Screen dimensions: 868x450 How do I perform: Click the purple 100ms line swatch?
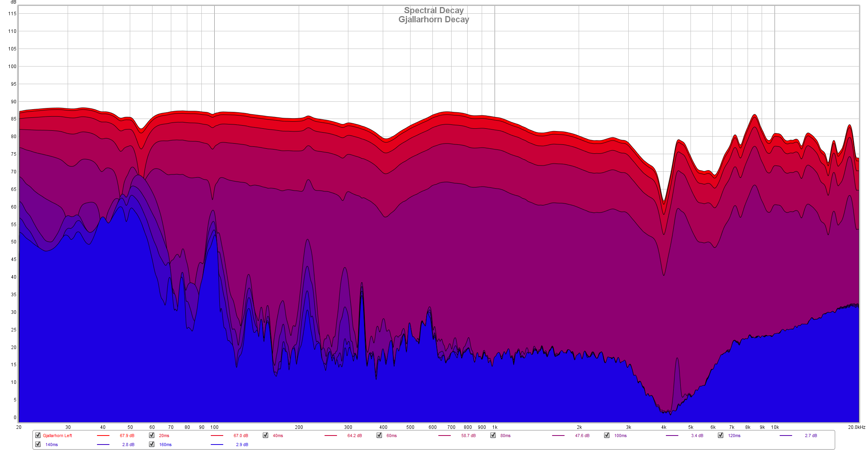(x=672, y=436)
